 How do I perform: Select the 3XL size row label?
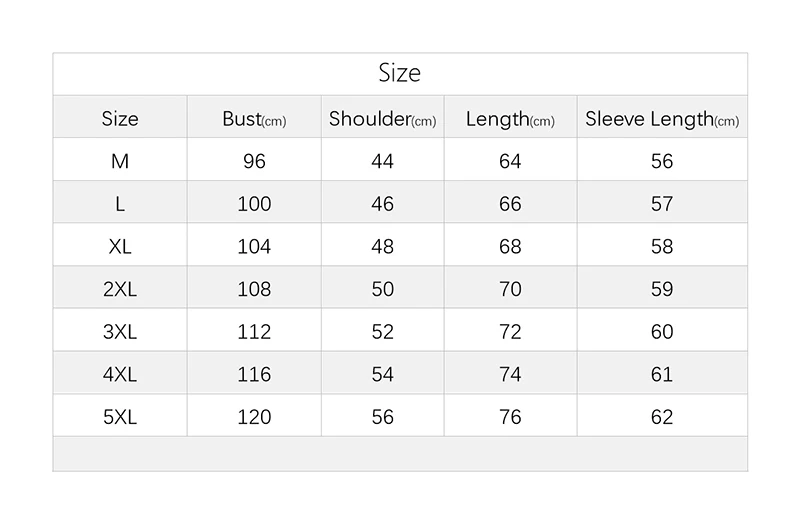point(120,331)
